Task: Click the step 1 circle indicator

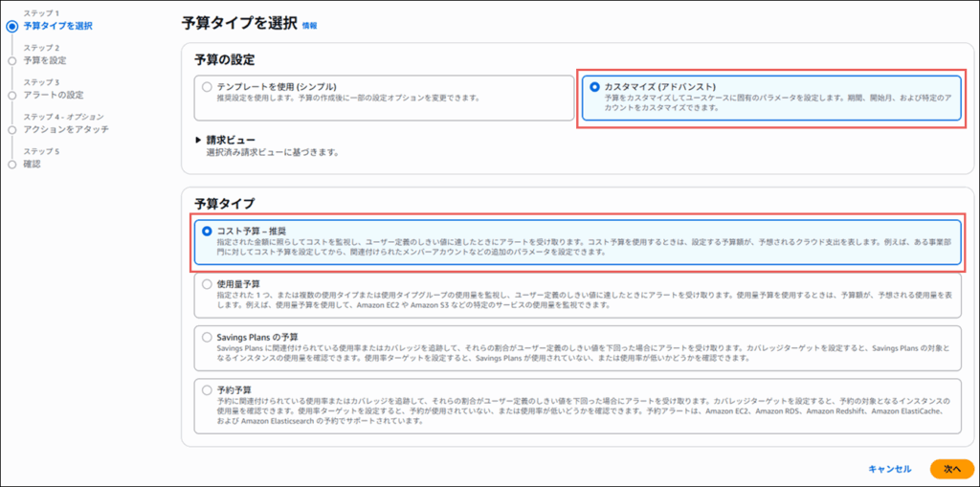Action: (11, 26)
